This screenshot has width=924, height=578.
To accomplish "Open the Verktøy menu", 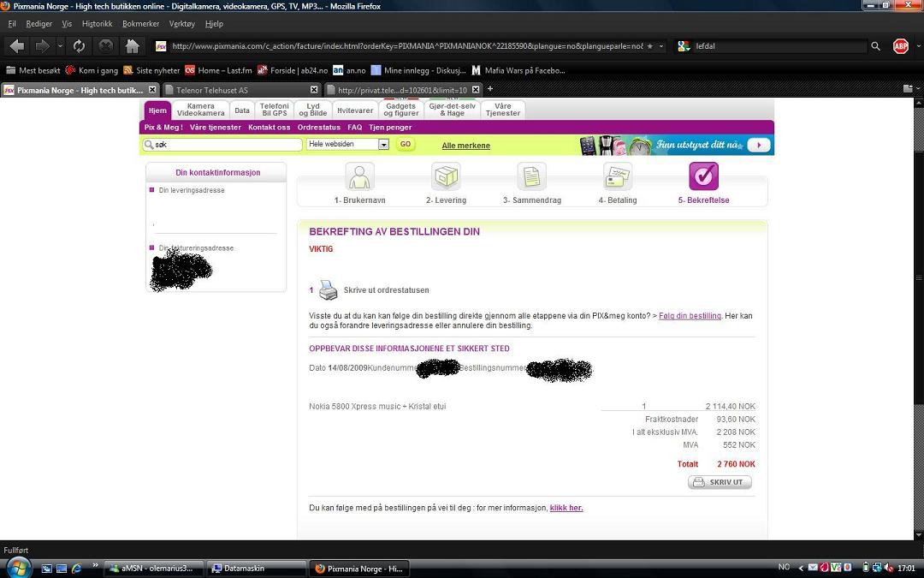I will 181,24.
